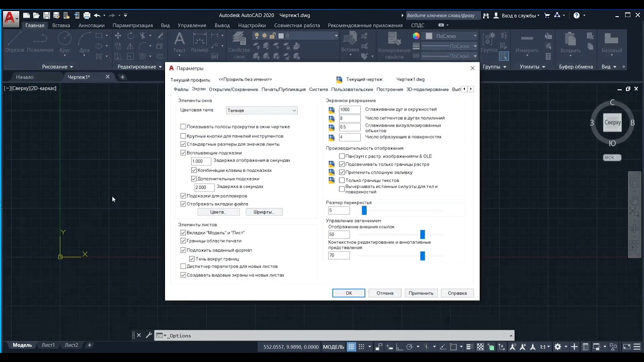
Task: Switch to the Печать/Публикация tab
Action: click(x=283, y=89)
